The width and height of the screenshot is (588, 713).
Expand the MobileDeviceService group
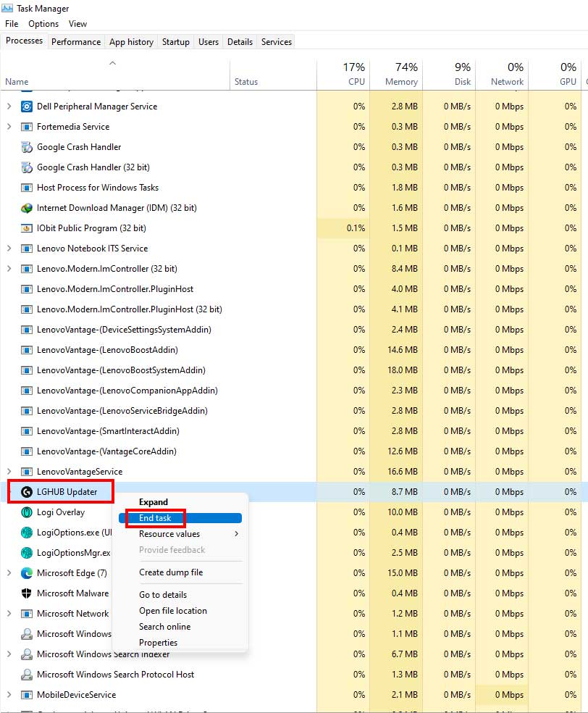click(x=9, y=695)
